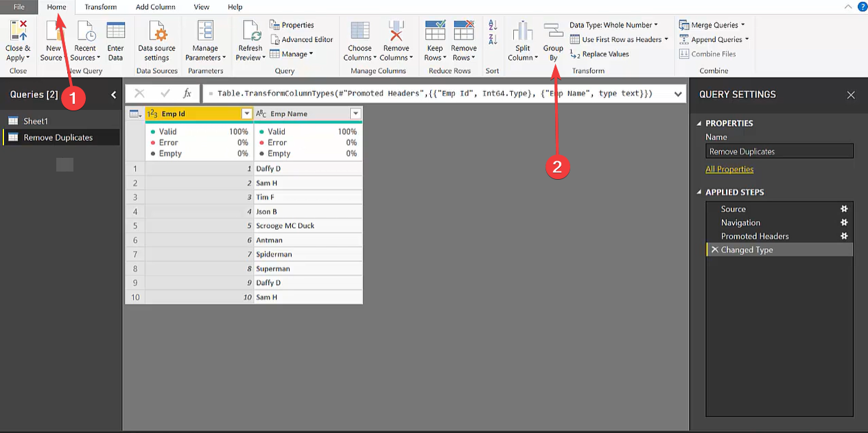Viewport: 868px width, 433px height.
Task: Open Promoted Headers step settings gear
Action: click(x=844, y=236)
